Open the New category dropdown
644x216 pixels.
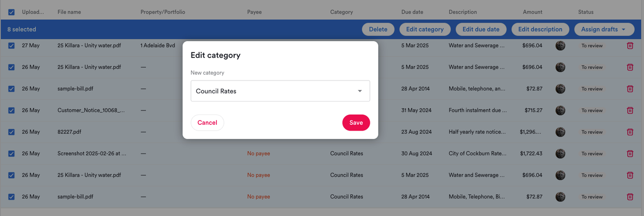(x=280, y=91)
